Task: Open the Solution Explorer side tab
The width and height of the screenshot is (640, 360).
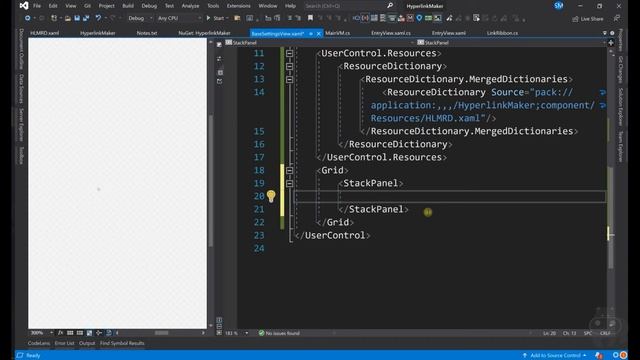Action: click(620, 107)
